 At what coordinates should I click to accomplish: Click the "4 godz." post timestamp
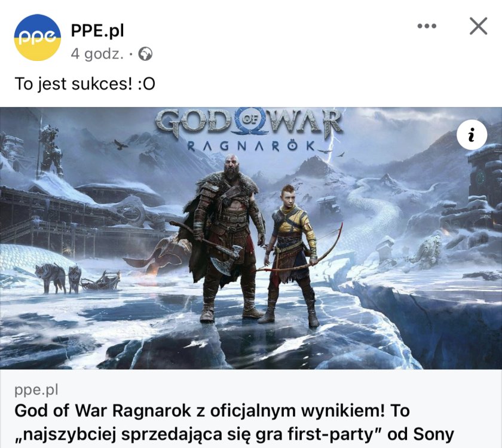[97, 54]
